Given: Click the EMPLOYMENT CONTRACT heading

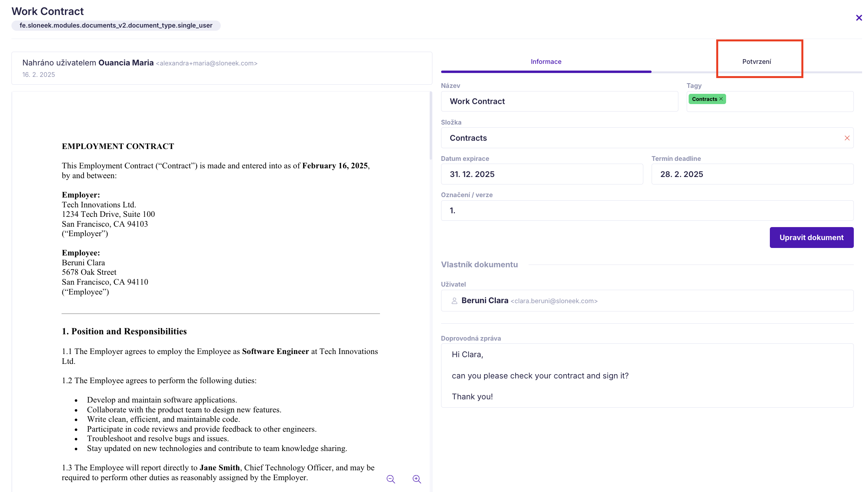Looking at the screenshot, I should tap(118, 146).
